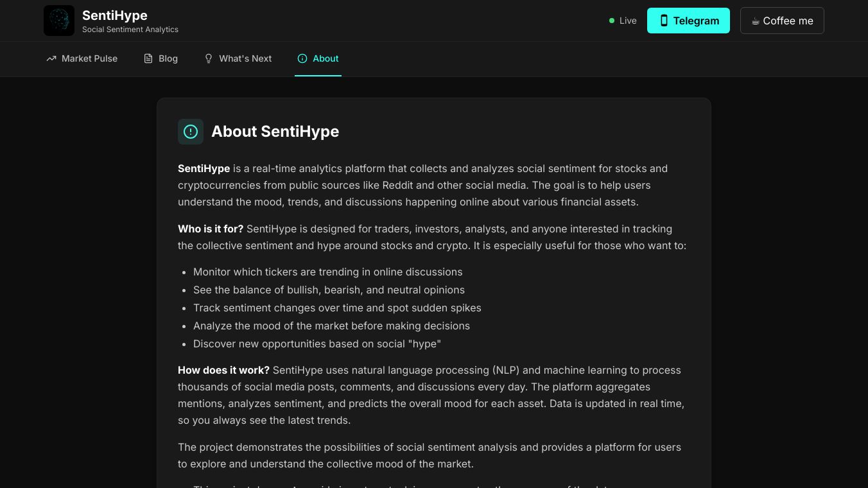
Task: Click the green Live status dot
Action: [612, 21]
